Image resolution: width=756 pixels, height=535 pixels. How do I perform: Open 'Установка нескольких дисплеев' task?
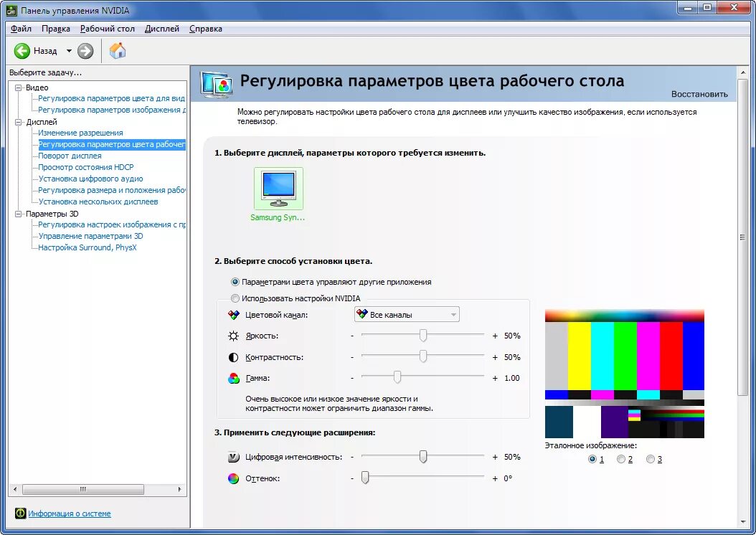tap(98, 202)
